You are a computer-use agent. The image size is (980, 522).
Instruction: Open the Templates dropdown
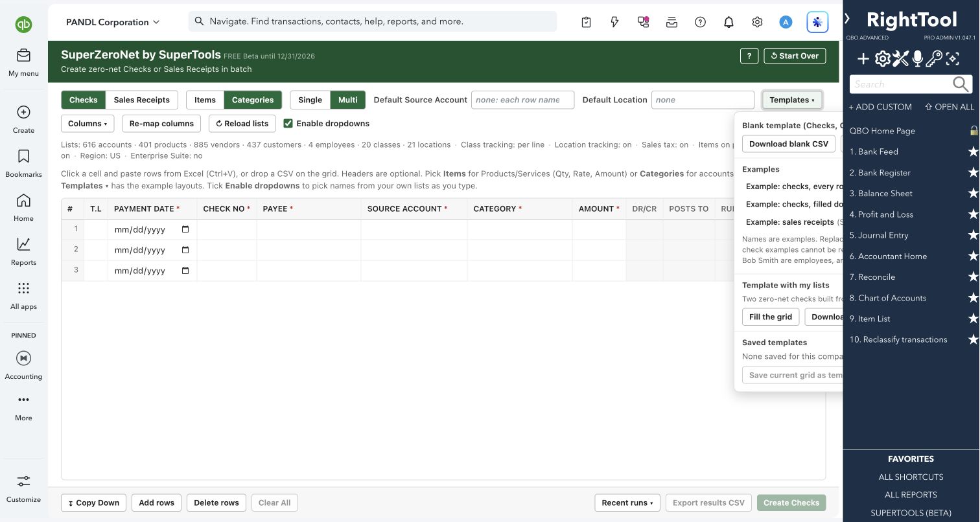tap(792, 100)
